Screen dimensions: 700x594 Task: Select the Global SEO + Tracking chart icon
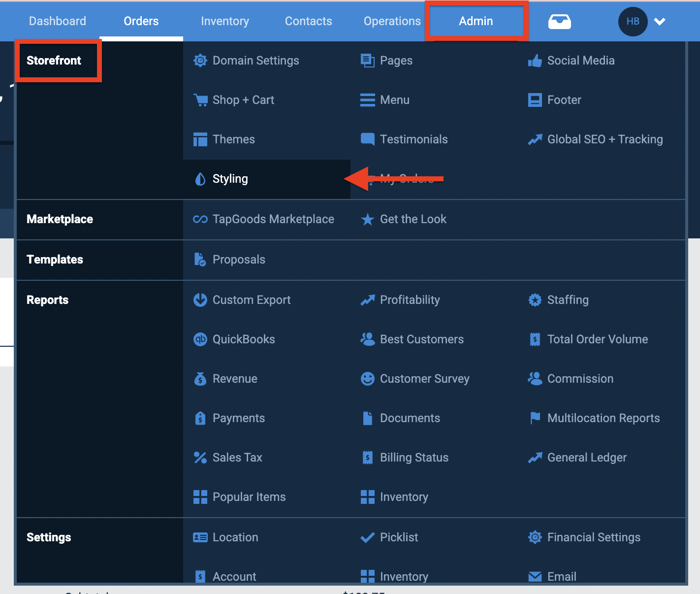[535, 139]
